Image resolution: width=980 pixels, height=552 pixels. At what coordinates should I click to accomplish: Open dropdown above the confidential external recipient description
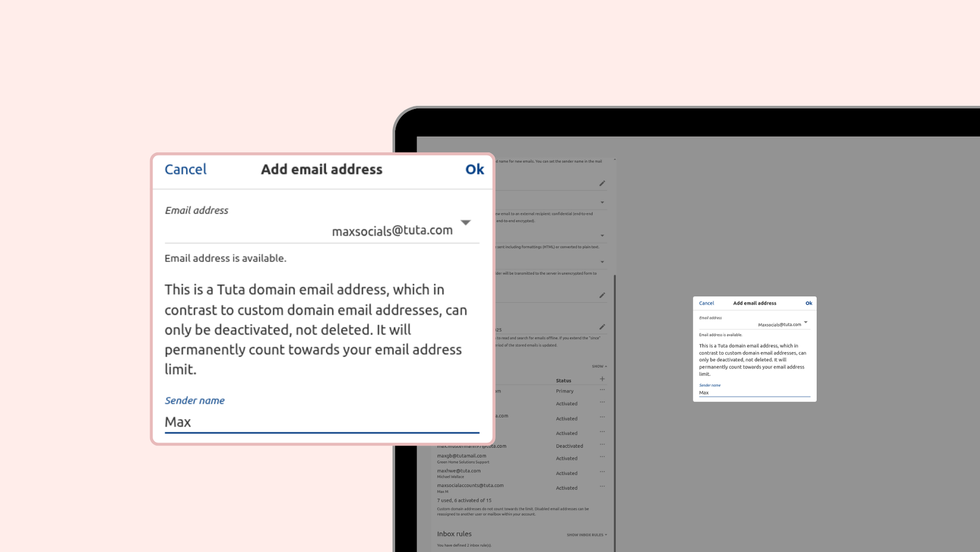[x=602, y=203]
